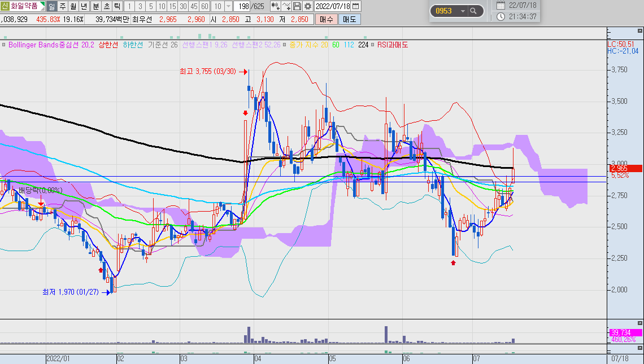
Task: Toggle the RSI과매도 indicator square marker
Action: 373,45
